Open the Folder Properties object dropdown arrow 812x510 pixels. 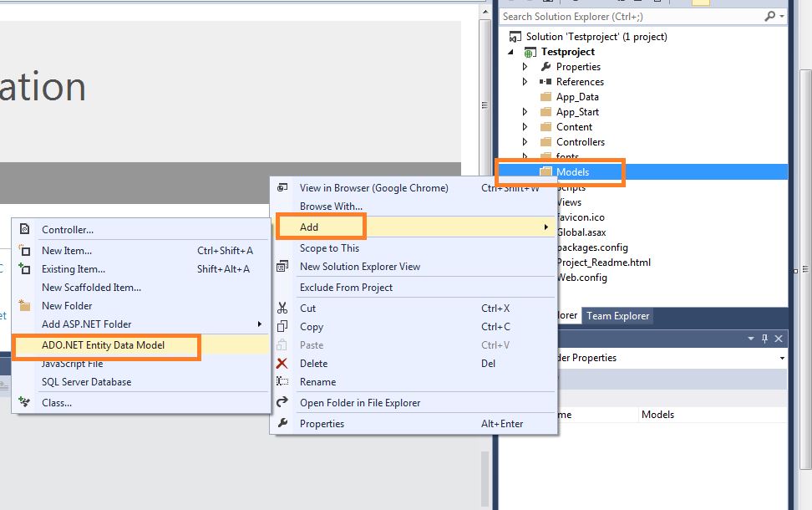tap(782, 358)
